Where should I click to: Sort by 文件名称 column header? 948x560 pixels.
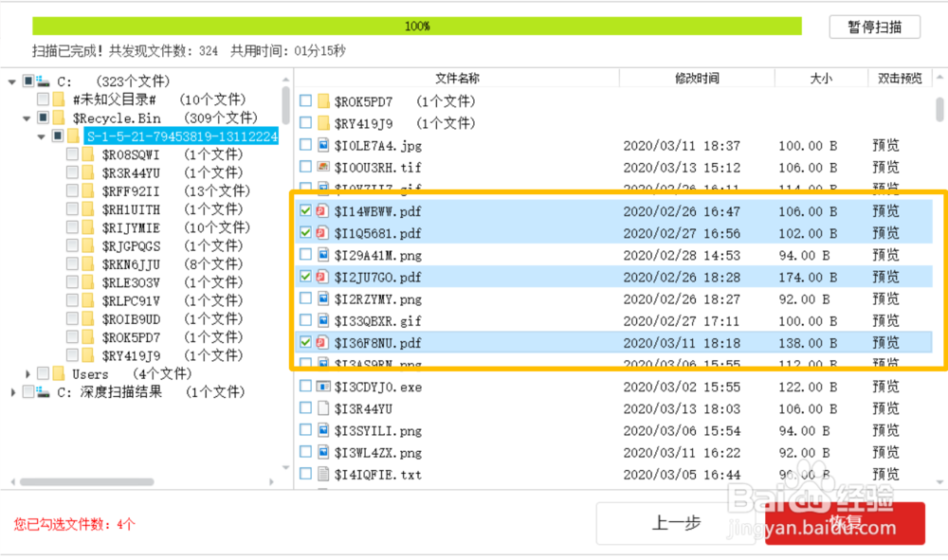457,78
